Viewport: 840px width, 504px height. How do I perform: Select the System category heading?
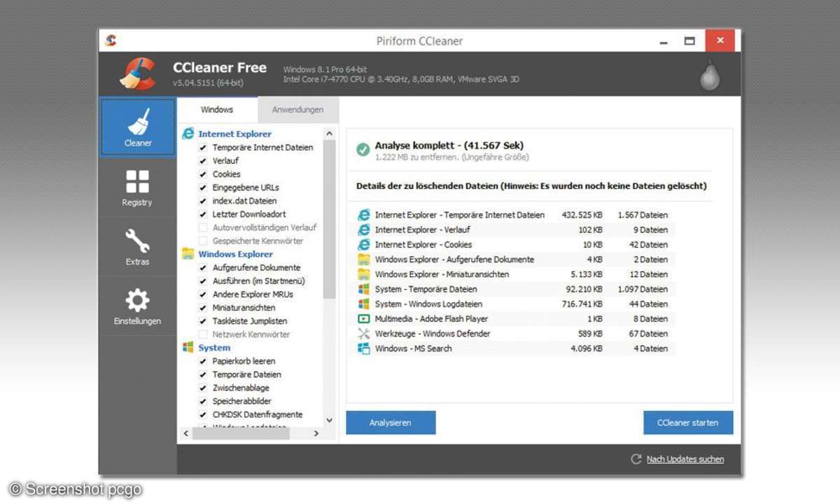(x=214, y=347)
